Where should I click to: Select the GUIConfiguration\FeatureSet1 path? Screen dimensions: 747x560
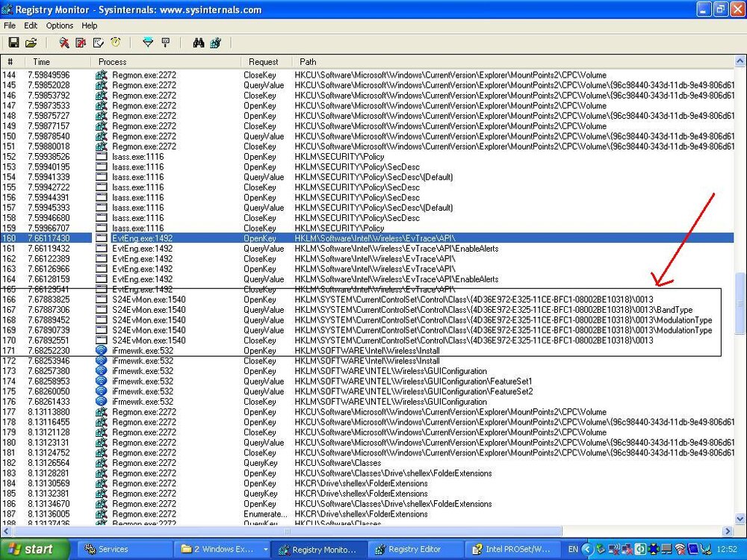pos(414,382)
